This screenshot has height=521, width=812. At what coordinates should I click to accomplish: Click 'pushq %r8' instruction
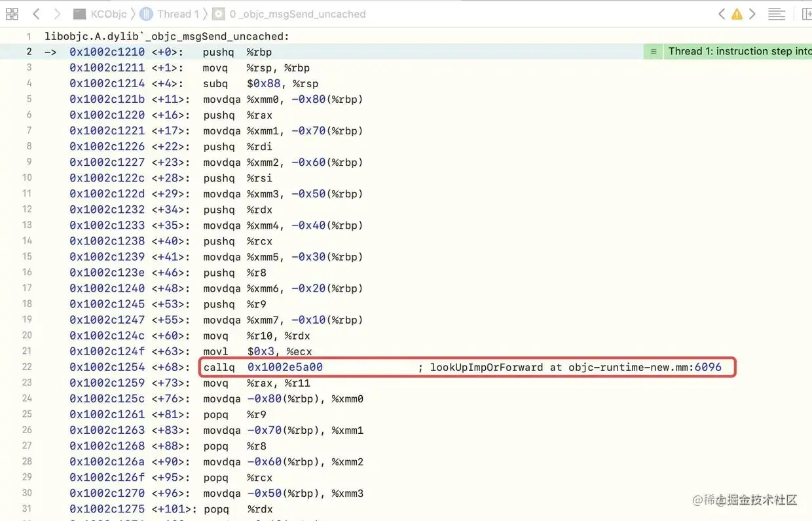(x=234, y=272)
